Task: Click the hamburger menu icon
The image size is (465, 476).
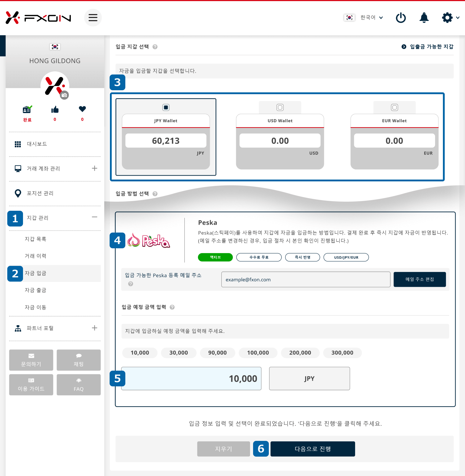Action: click(93, 18)
